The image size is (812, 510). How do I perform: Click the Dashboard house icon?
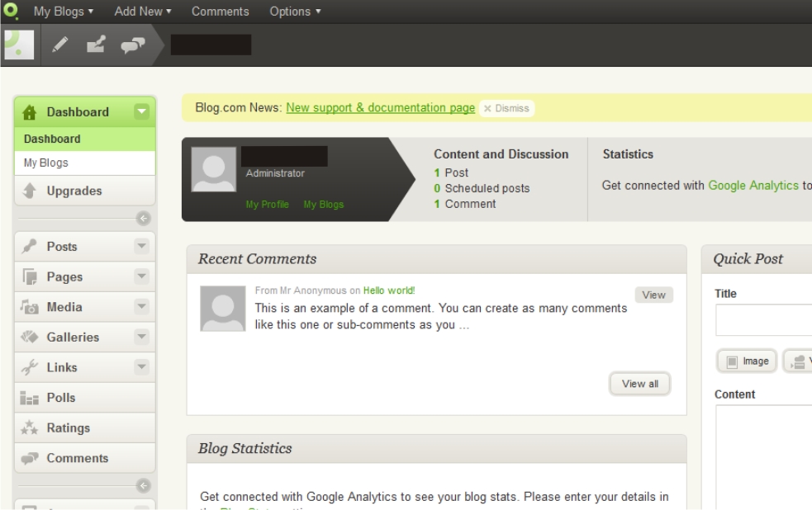(x=30, y=112)
